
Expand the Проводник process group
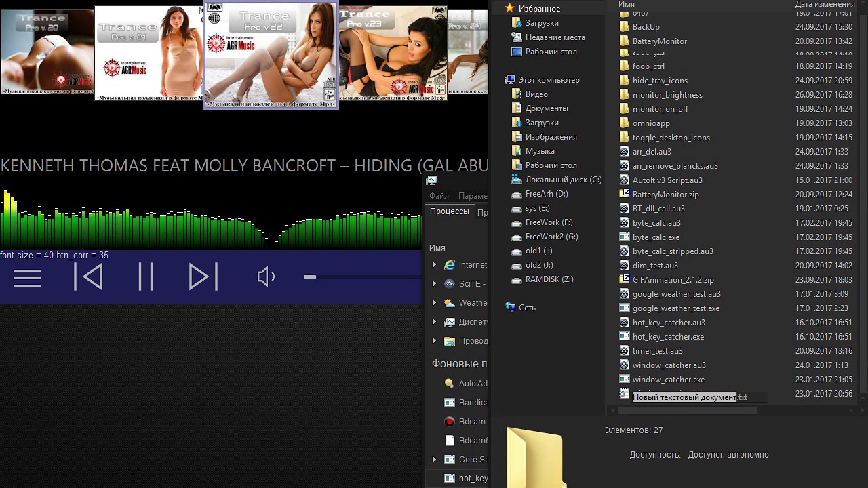pyautogui.click(x=434, y=341)
